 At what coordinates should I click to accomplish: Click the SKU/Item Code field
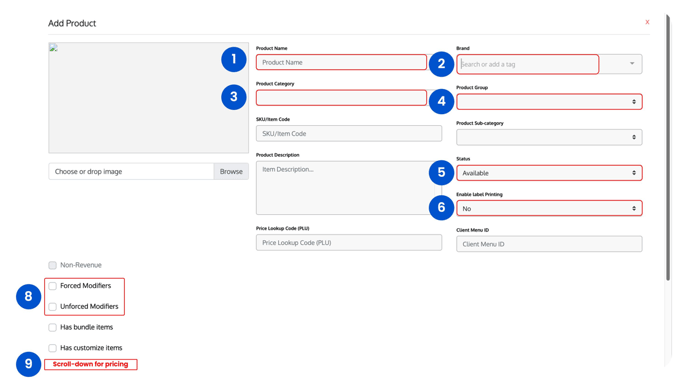point(349,133)
